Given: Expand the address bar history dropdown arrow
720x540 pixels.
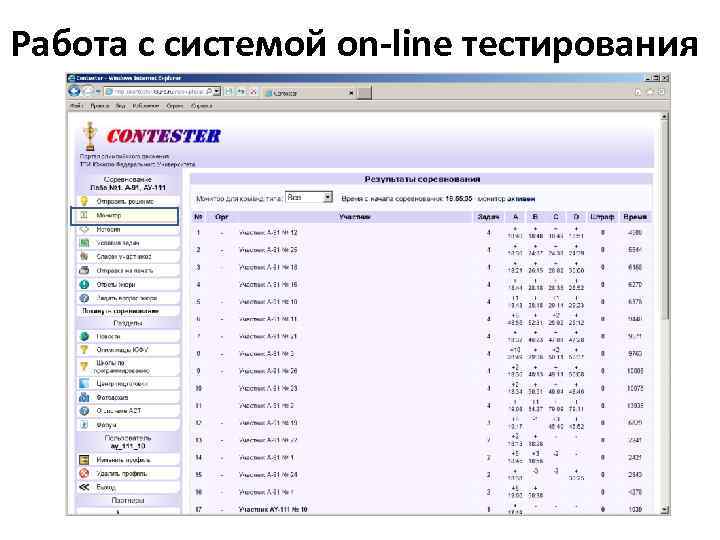Looking at the screenshot, I should pos(217,92).
